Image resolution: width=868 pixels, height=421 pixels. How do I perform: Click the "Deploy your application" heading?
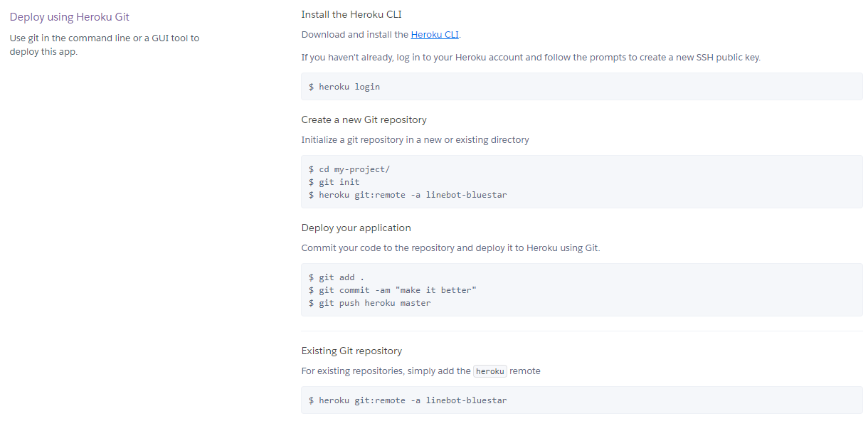click(x=356, y=228)
